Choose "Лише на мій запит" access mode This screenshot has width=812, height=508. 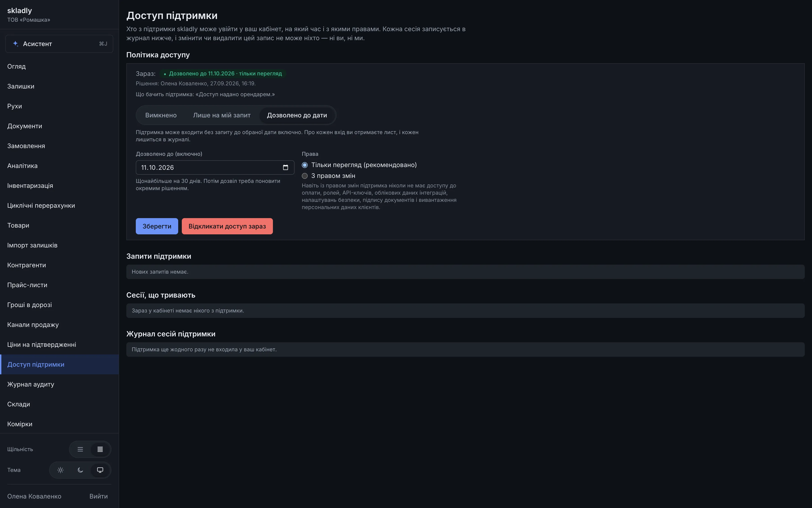pyautogui.click(x=222, y=115)
